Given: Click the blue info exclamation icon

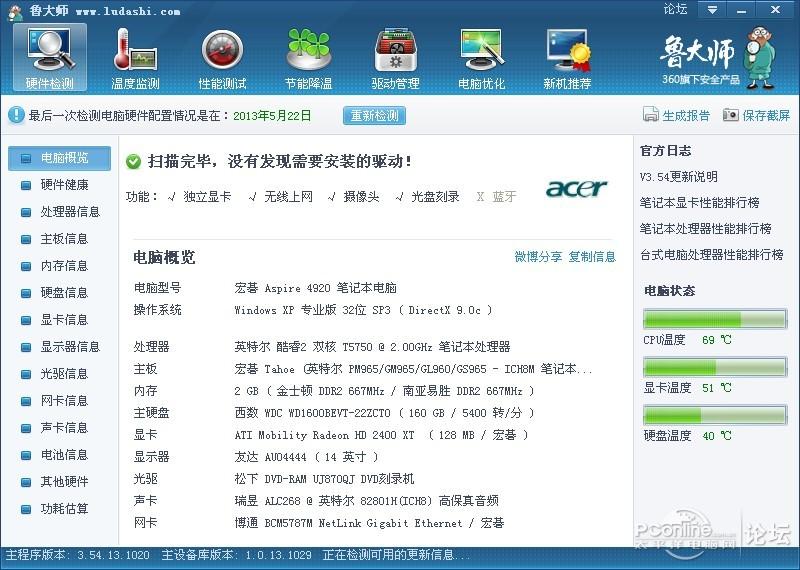Looking at the screenshot, I should pos(16,115).
